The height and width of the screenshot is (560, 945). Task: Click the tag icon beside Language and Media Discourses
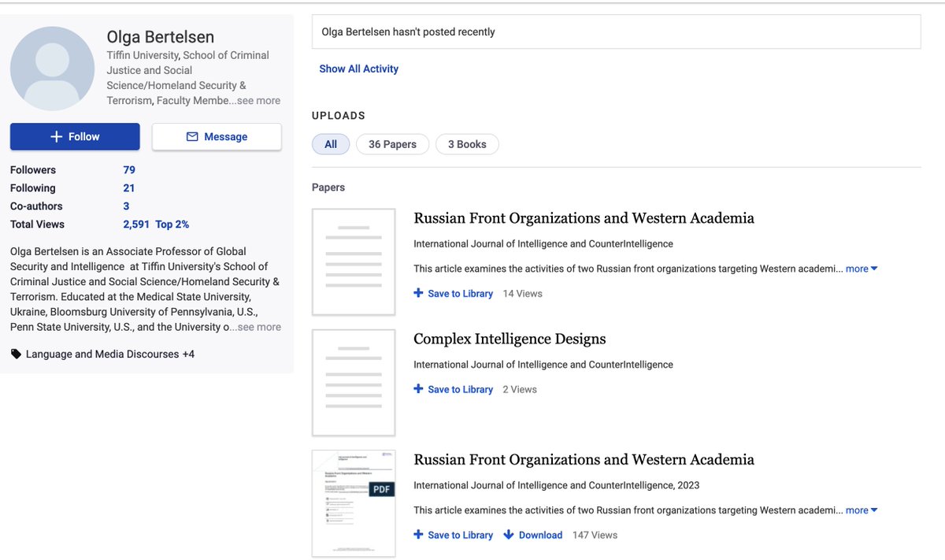pos(16,354)
